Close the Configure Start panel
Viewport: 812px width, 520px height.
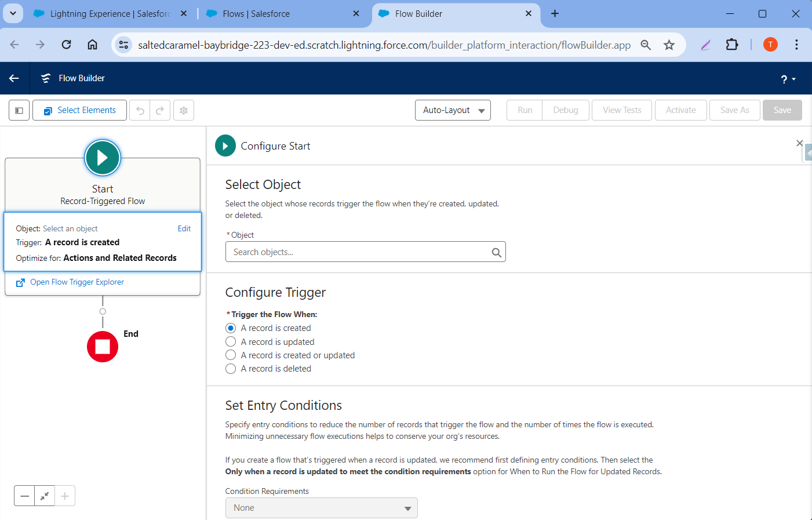[x=799, y=143]
